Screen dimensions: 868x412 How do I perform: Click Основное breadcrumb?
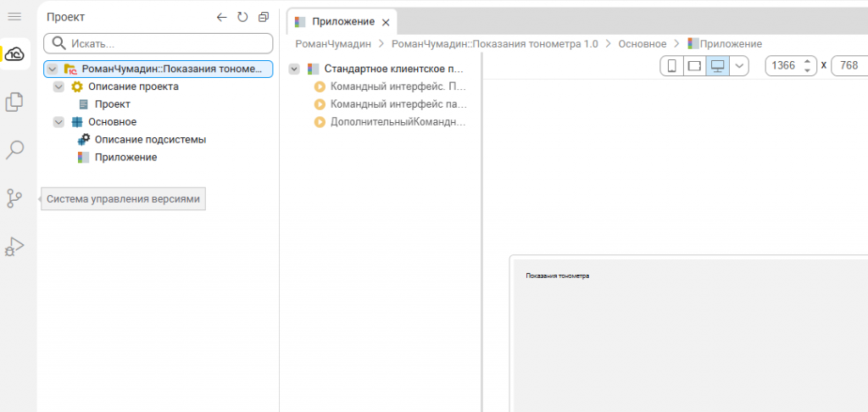643,44
